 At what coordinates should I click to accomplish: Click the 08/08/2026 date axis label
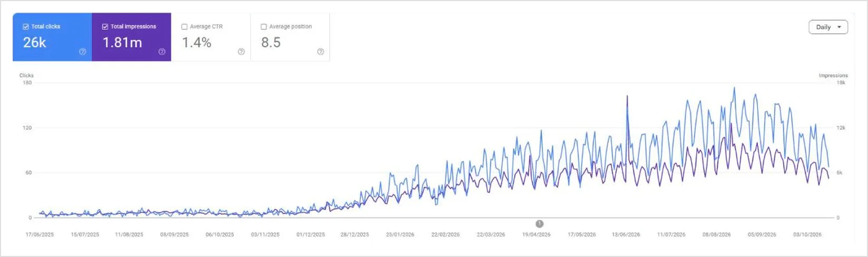click(x=716, y=235)
